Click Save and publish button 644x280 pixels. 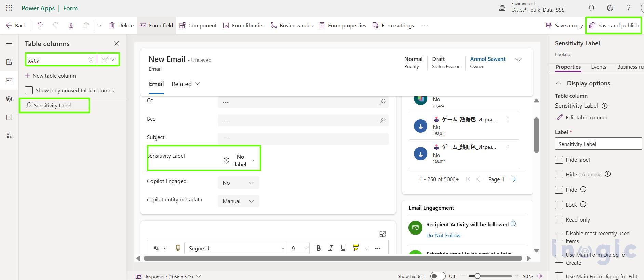(x=614, y=25)
